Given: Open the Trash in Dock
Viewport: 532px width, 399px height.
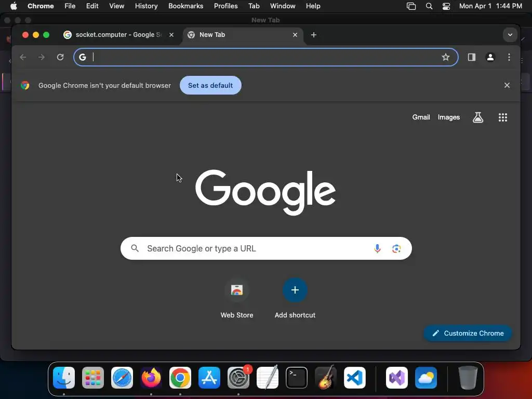Looking at the screenshot, I should 468,378.
